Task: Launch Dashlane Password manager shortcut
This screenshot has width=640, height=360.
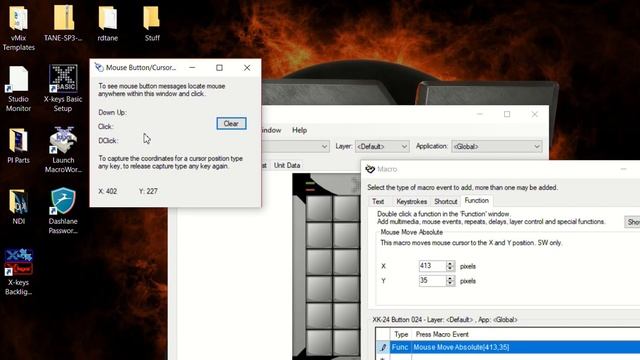Action: (63, 211)
